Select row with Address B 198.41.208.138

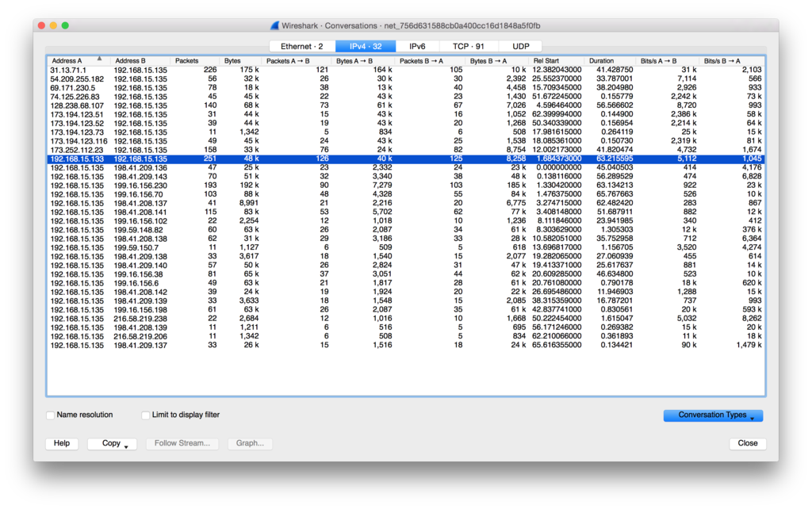[406, 238]
